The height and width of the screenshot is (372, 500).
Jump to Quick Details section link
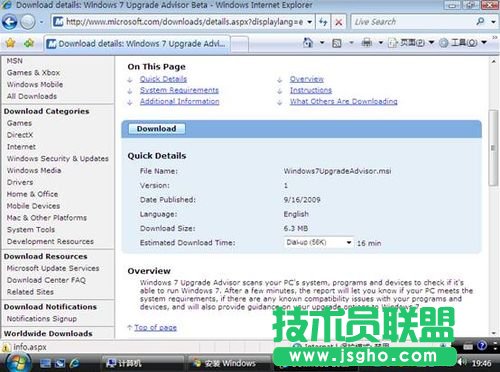[x=163, y=79]
